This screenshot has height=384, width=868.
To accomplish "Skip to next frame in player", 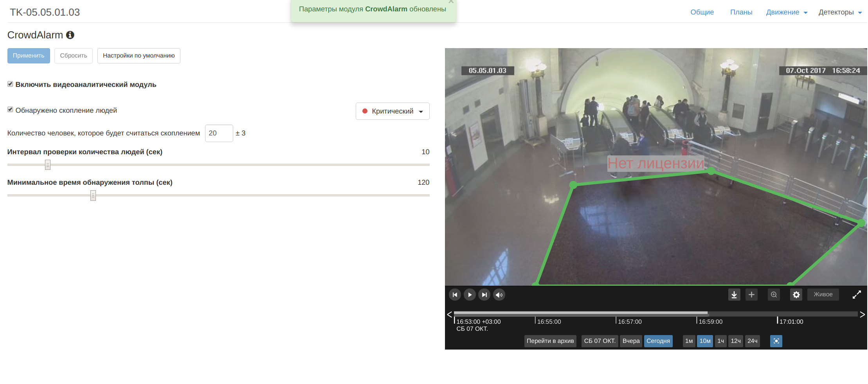I will pos(484,295).
